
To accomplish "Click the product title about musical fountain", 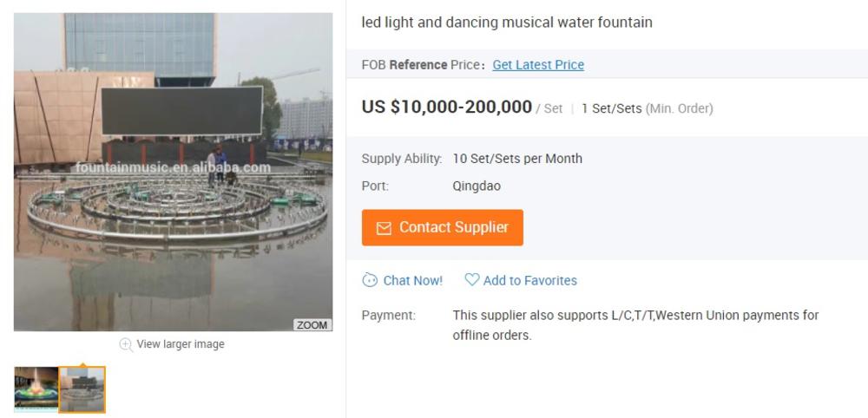I will click(507, 23).
